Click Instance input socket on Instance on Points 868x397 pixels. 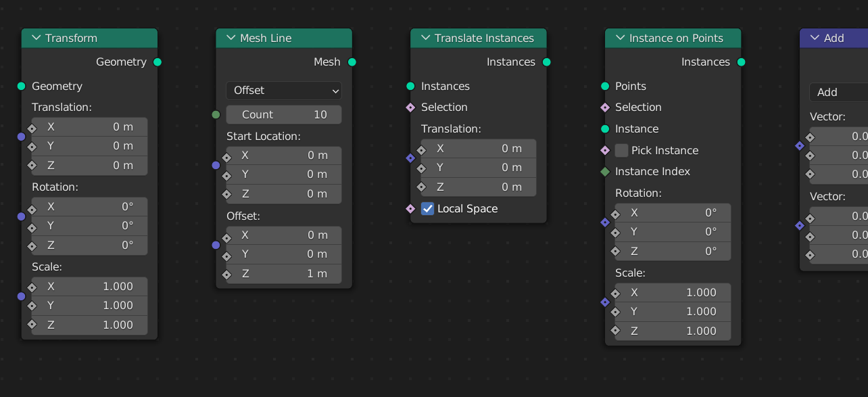[x=605, y=129]
